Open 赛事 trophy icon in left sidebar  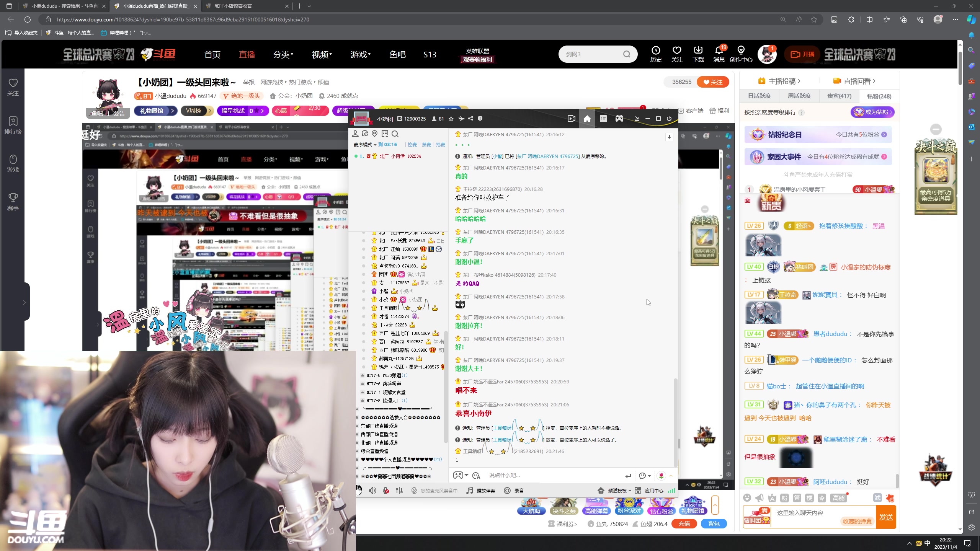click(x=13, y=202)
